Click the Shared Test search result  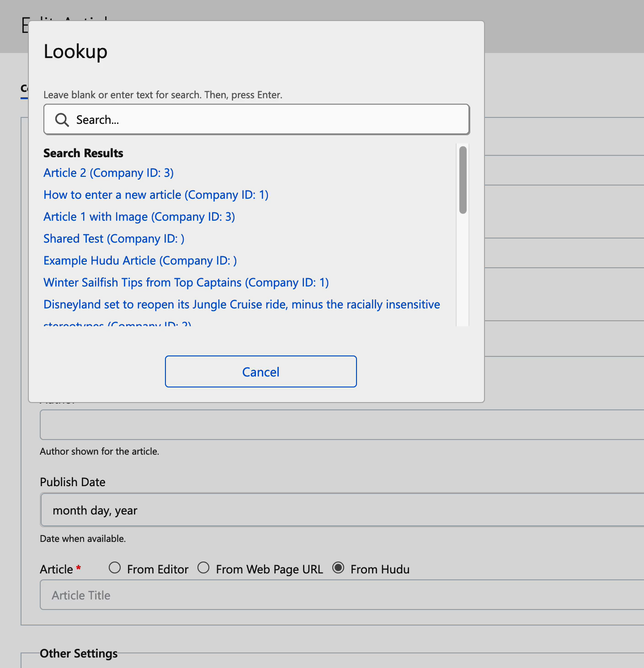point(113,238)
